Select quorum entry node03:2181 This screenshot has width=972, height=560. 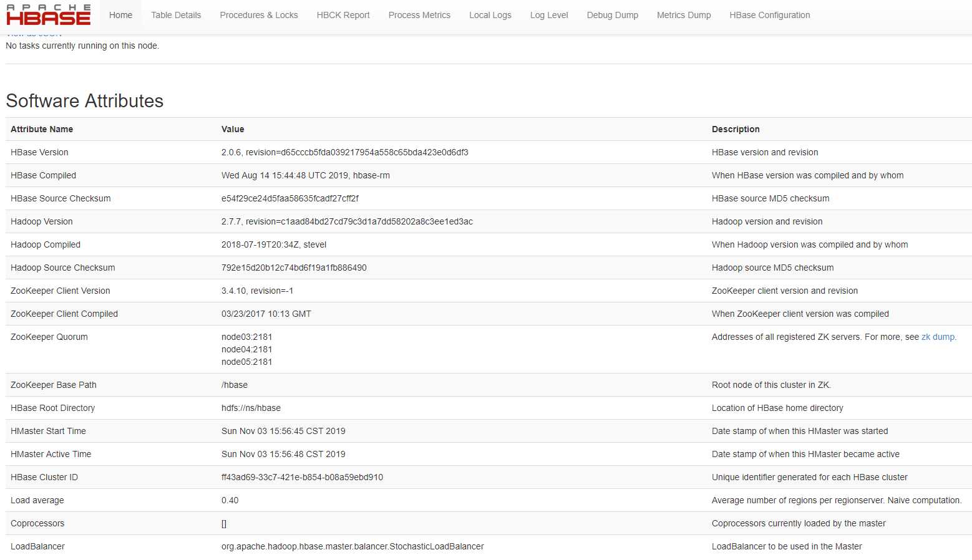[247, 337]
